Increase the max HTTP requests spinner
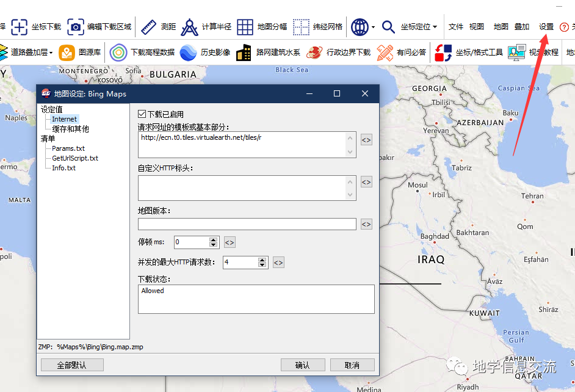575x392 pixels. click(x=262, y=260)
